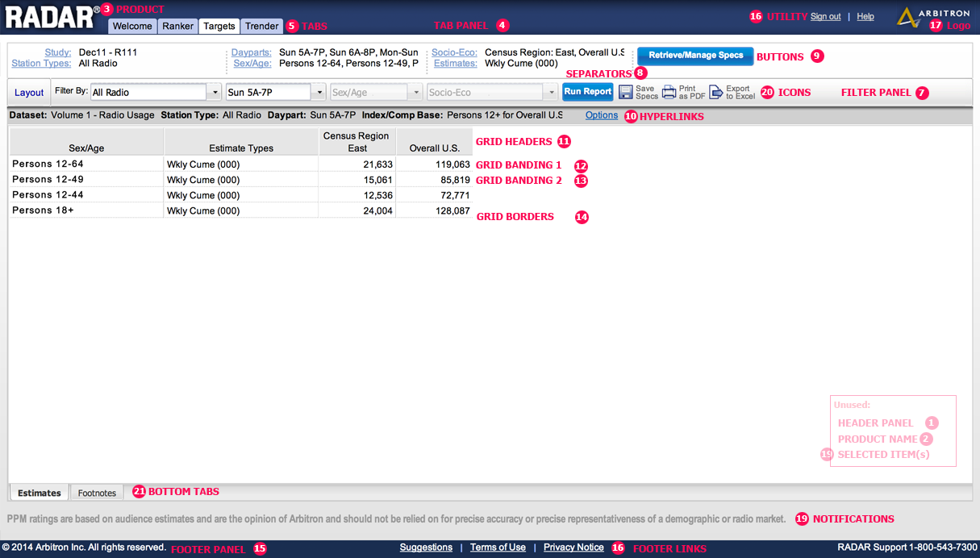Click the Retrieve/Manage Specs button
The width and height of the screenshot is (980, 558).
[x=695, y=56]
